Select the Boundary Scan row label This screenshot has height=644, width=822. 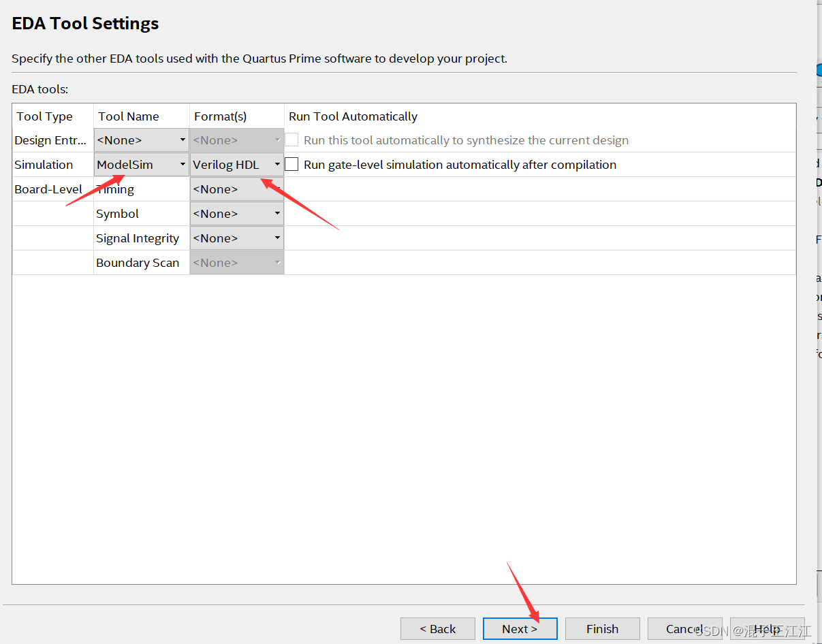pyautogui.click(x=138, y=263)
